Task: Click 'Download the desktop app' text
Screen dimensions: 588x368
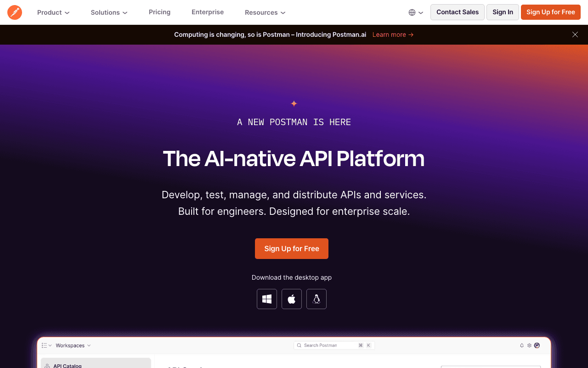Action: click(292, 277)
